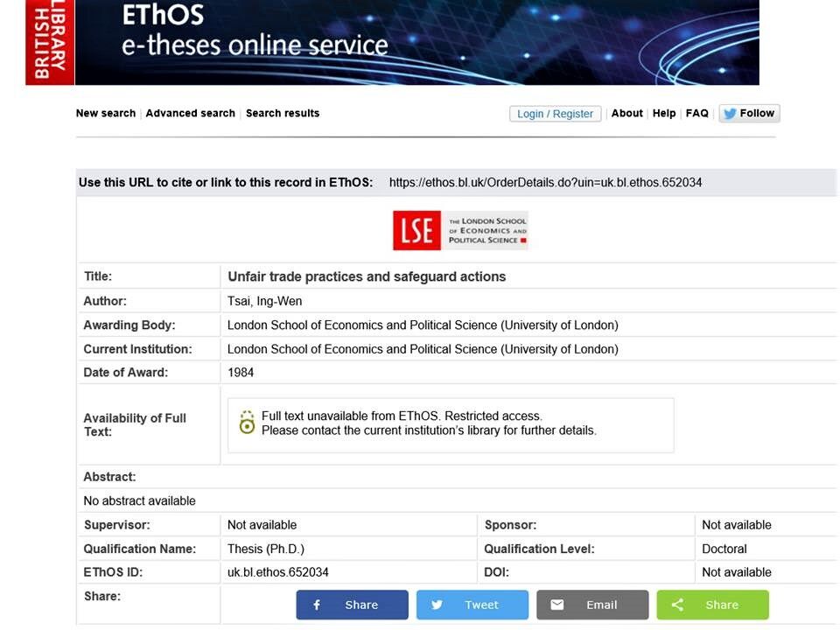Viewport: 840px width, 630px height.
Task: Click the 'Date of Award:' field label
Action: coord(126,373)
